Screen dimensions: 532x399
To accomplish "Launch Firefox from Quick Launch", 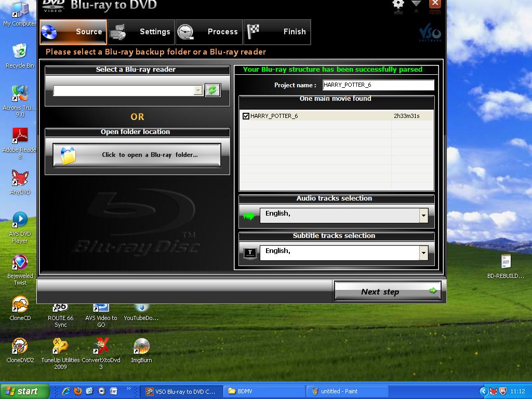I will pos(78,391).
